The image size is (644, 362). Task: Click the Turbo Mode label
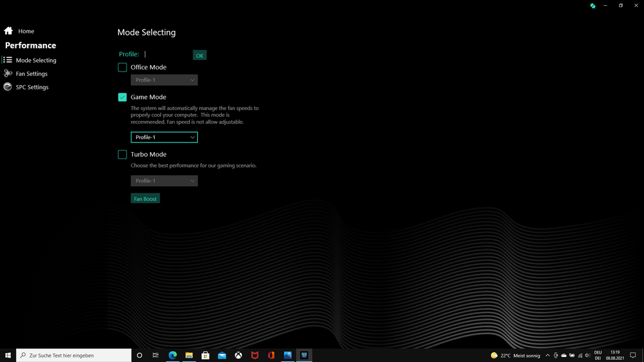pyautogui.click(x=149, y=155)
